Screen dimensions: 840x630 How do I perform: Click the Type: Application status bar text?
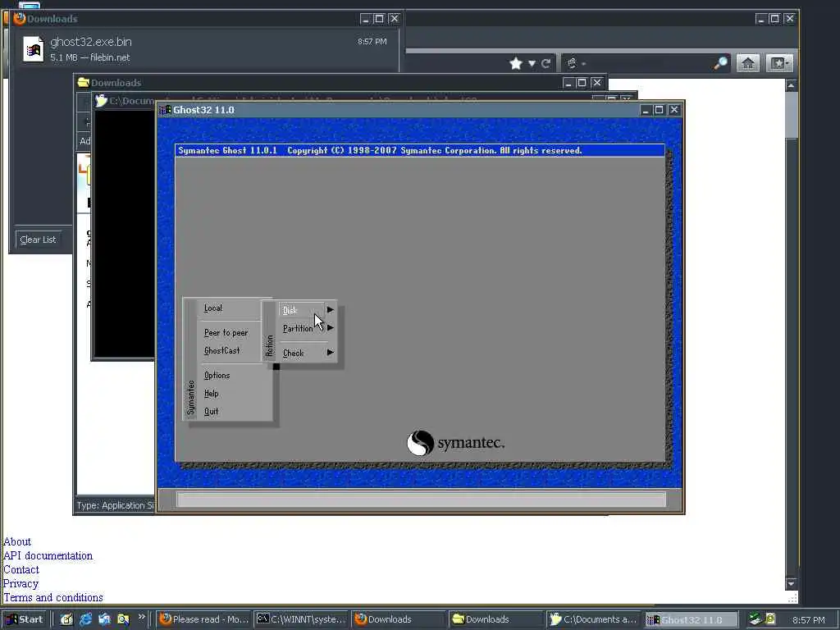tap(115, 505)
